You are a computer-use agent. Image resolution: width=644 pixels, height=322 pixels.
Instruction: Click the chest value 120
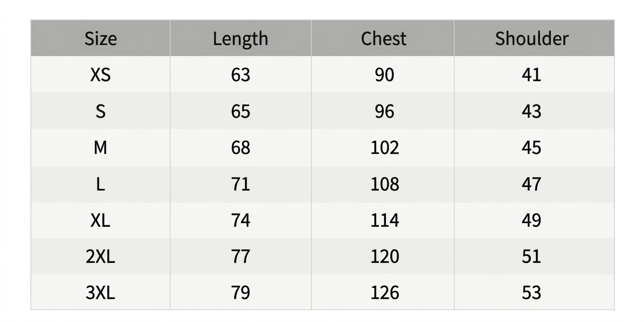(x=385, y=257)
